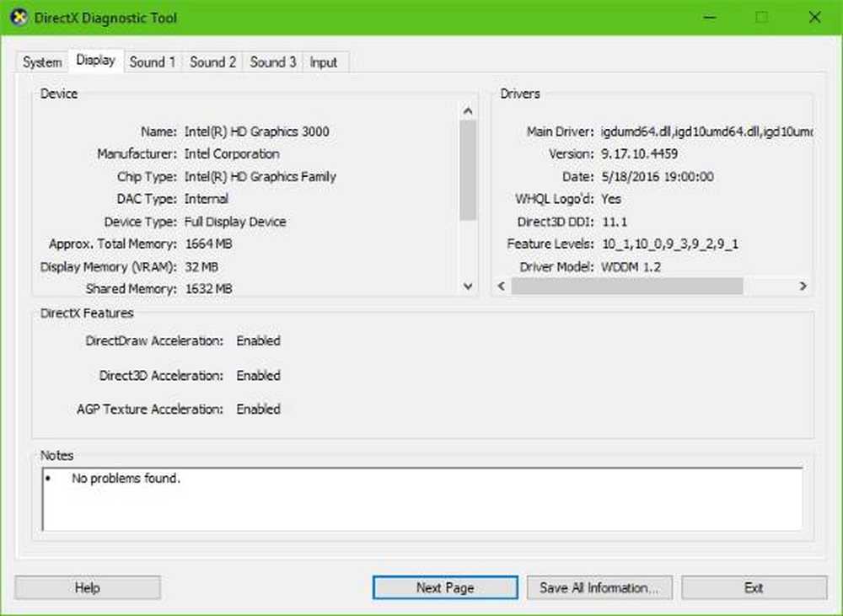Click the '1632 MB' shared memory value

coord(208,289)
